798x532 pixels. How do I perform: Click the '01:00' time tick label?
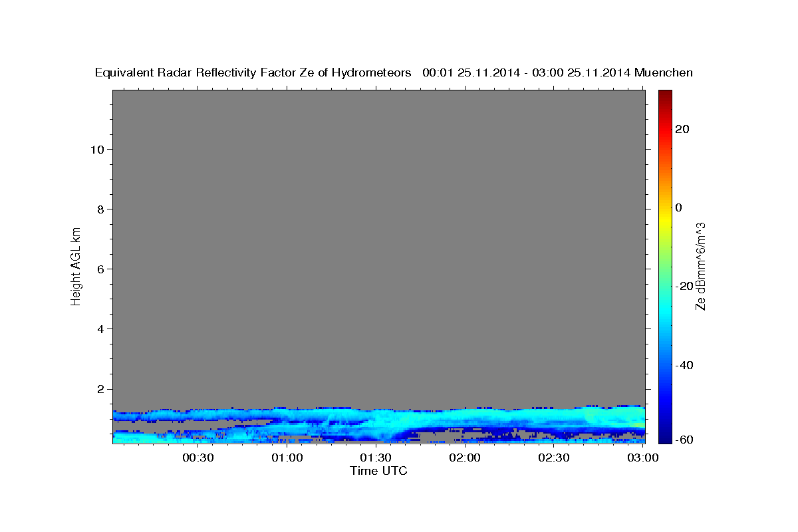(x=287, y=458)
